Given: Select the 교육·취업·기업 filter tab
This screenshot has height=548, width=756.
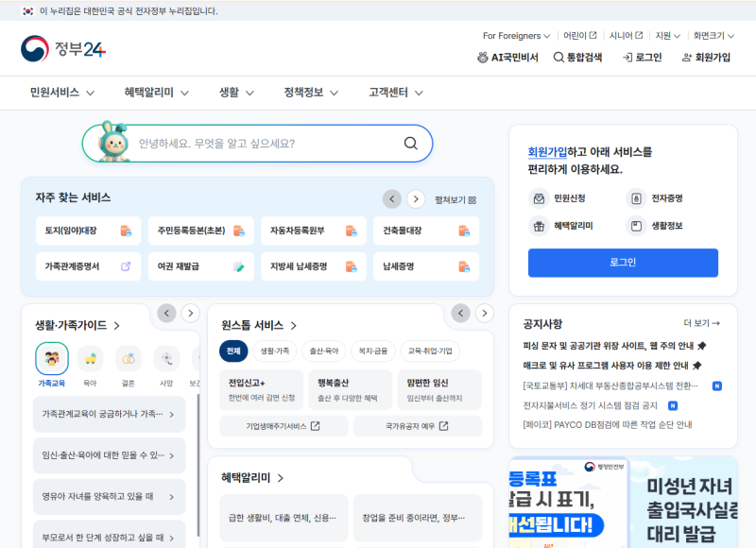Looking at the screenshot, I should pyautogui.click(x=430, y=351).
